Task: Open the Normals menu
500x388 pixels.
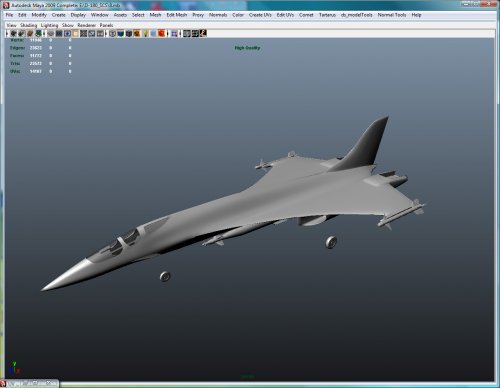Action: click(x=218, y=15)
